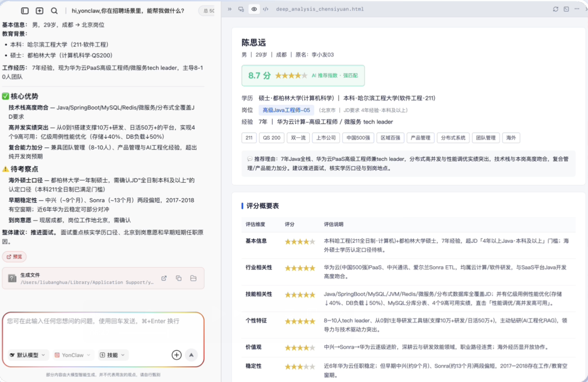Switch to code view icon
The image size is (588, 382).
point(266,9)
